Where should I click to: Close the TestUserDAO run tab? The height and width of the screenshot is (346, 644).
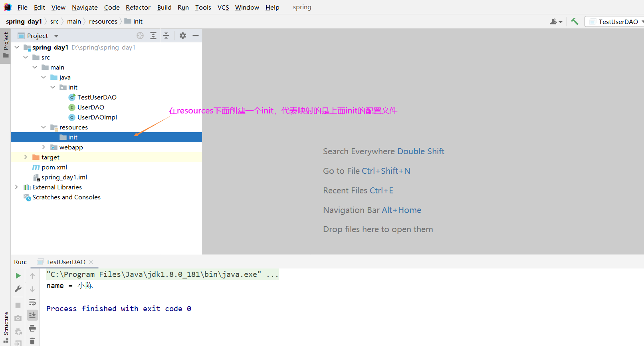pos(91,262)
